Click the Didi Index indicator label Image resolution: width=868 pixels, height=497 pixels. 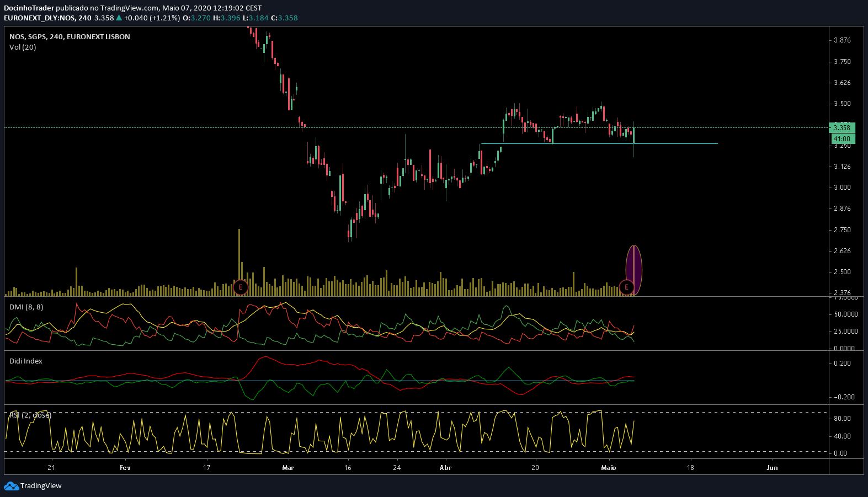(x=26, y=361)
